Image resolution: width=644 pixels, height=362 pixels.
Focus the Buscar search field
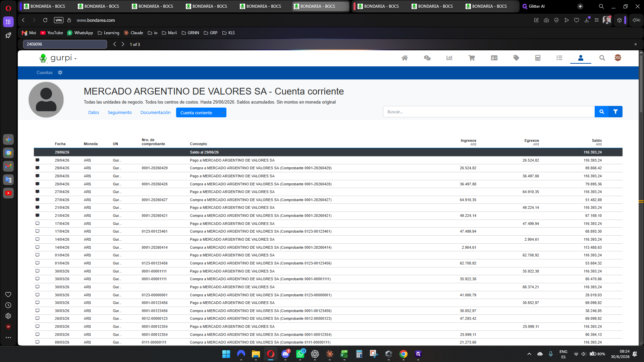pyautogui.click(x=489, y=112)
